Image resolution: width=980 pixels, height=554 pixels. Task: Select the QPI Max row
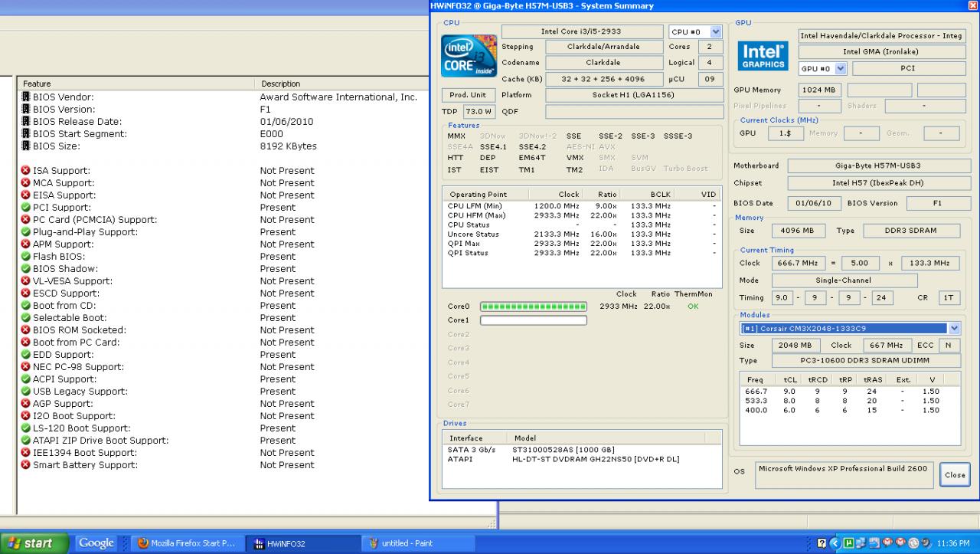(582, 244)
